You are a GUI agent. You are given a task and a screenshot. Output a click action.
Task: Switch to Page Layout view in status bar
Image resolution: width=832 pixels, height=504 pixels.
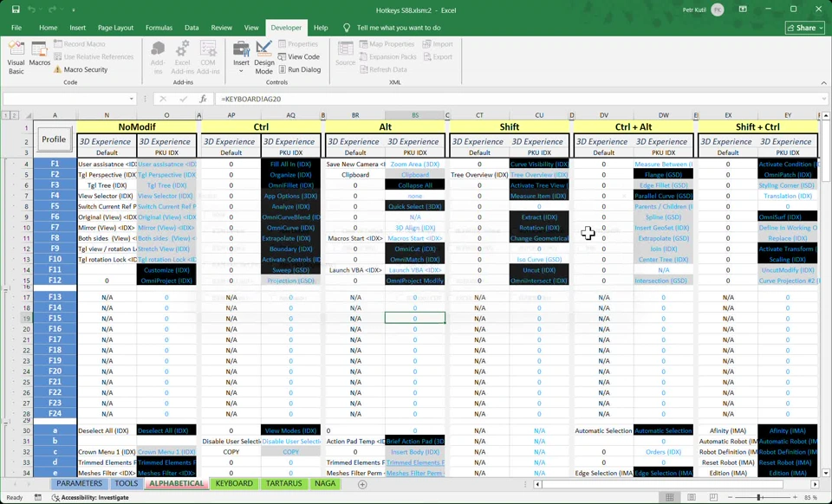pyautogui.click(x=692, y=497)
